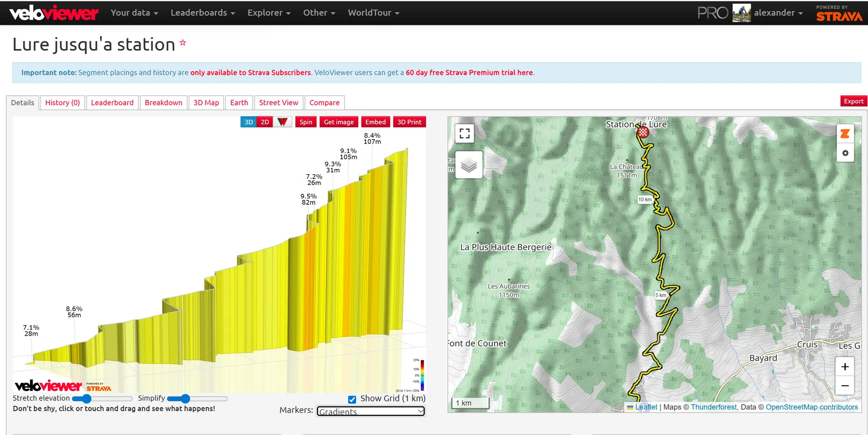868x435 pixels.
Task: Switch to the Leaderboard tab
Action: [112, 102]
